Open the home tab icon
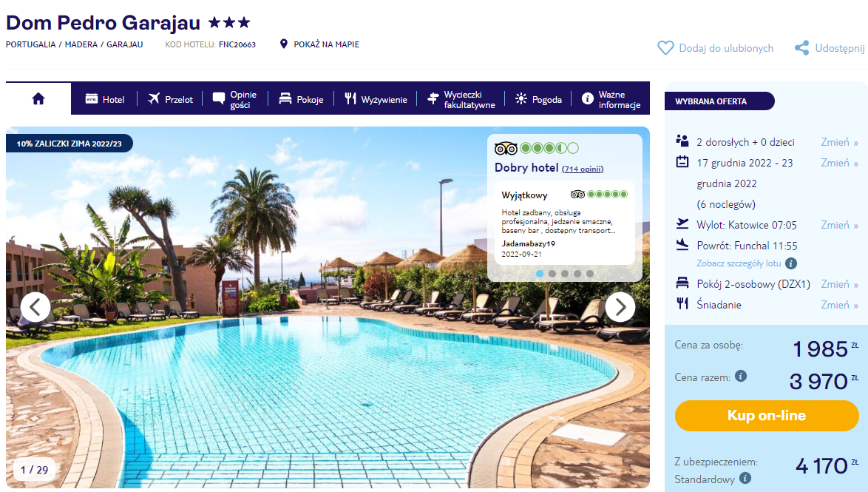Screen dimensions: 868x492 (x=38, y=98)
